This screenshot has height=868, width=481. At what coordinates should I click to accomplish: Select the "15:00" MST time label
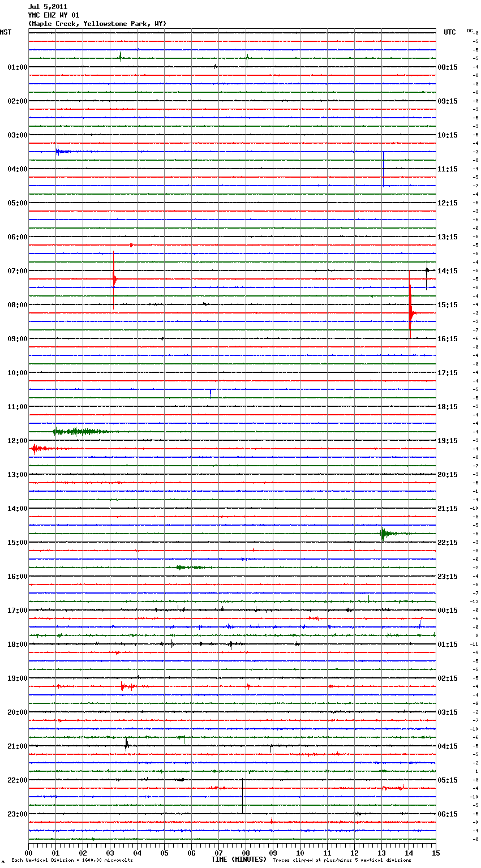tap(18, 543)
